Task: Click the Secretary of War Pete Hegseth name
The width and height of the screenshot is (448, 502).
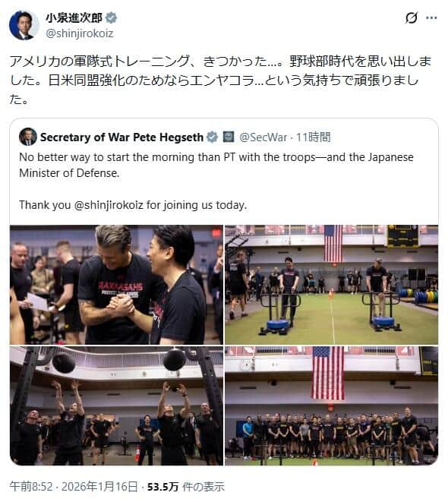Action: click(121, 137)
